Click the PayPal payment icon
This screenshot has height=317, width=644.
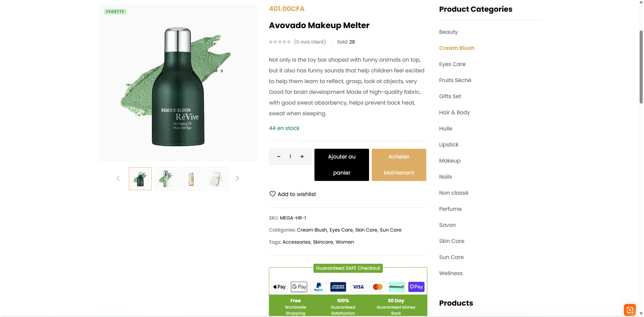tap(318, 287)
